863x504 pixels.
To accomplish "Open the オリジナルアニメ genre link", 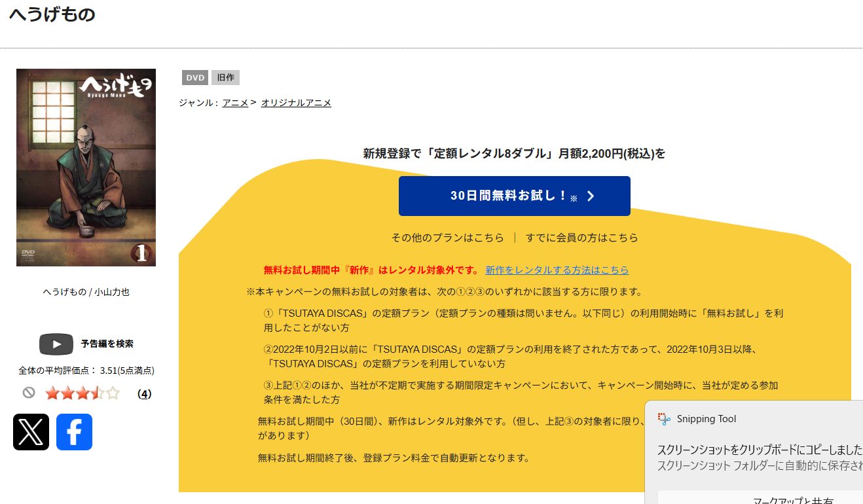I will click(296, 103).
